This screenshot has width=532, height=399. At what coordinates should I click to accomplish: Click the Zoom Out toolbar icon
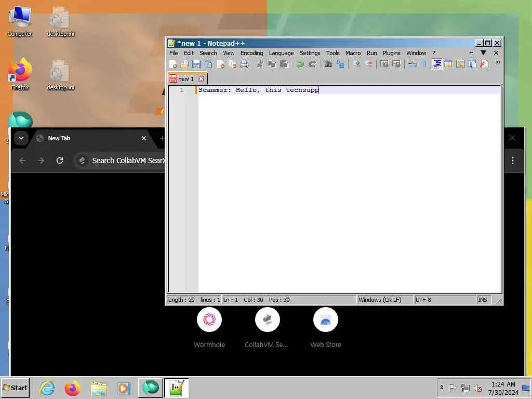pyautogui.click(x=368, y=64)
